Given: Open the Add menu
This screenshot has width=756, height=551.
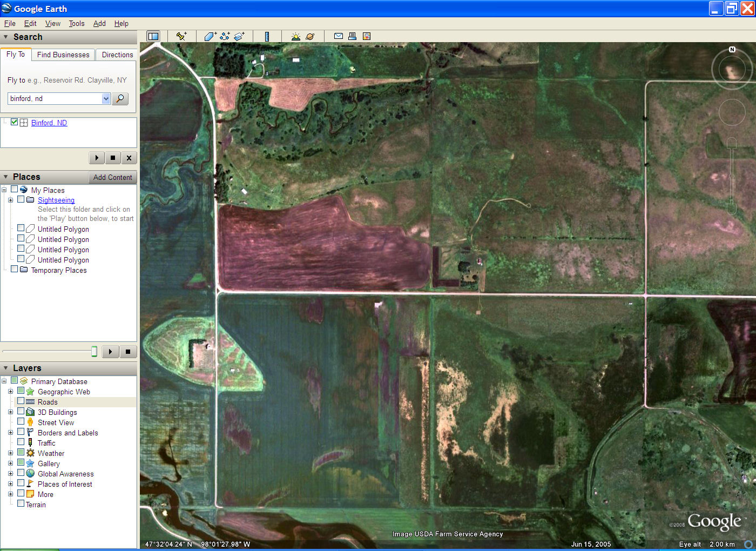Looking at the screenshot, I should coord(99,23).
